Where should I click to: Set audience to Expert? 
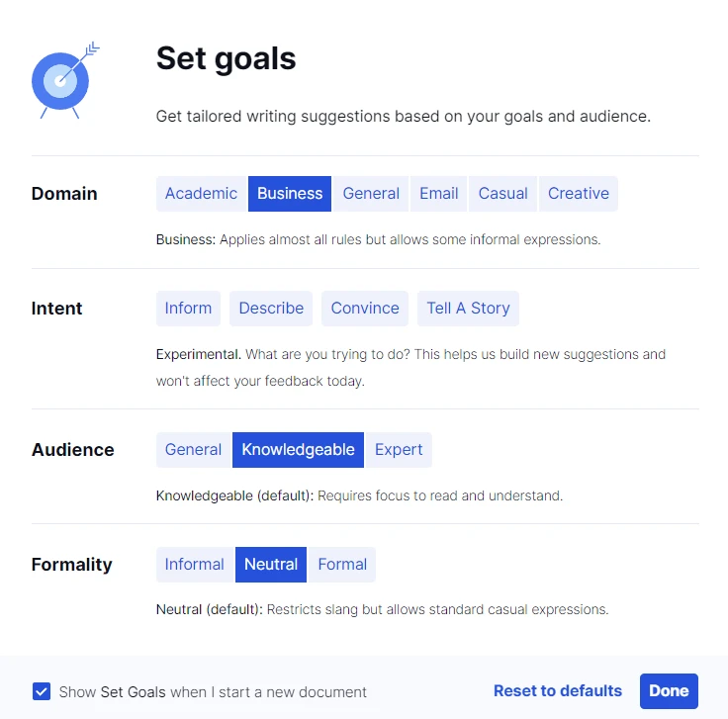click(399, 450)
